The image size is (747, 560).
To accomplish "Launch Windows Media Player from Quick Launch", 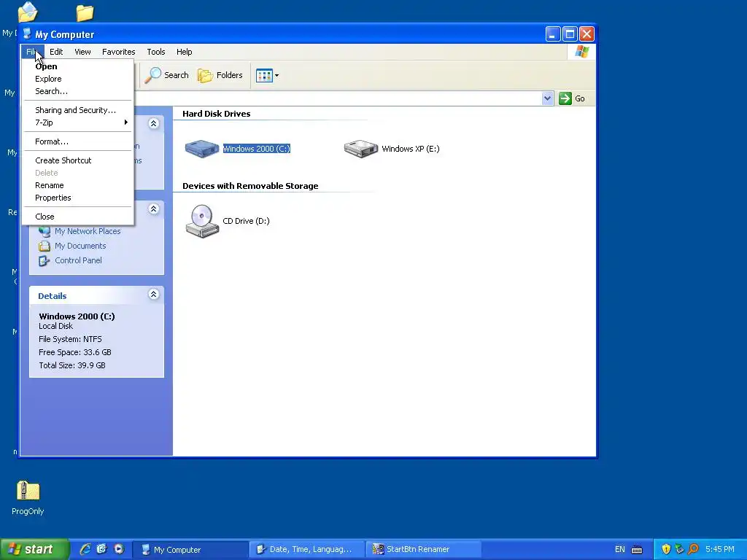I will [x=119, y=549].
